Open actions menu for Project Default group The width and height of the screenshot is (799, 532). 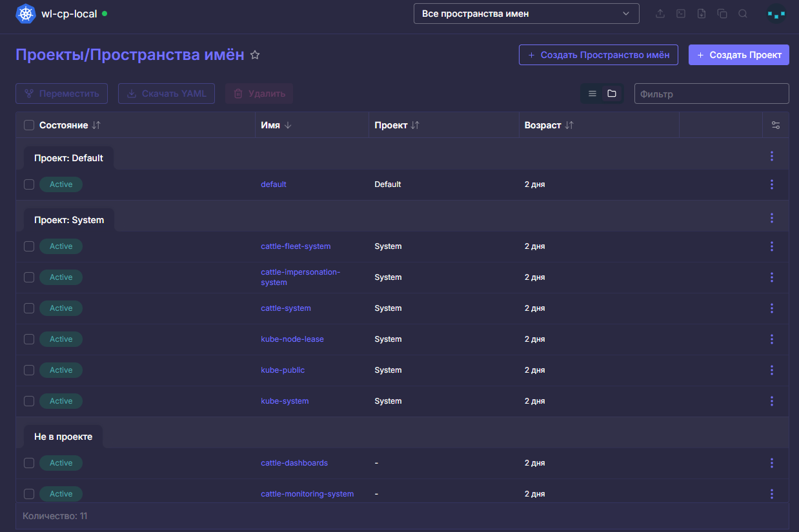click(772, 156)
